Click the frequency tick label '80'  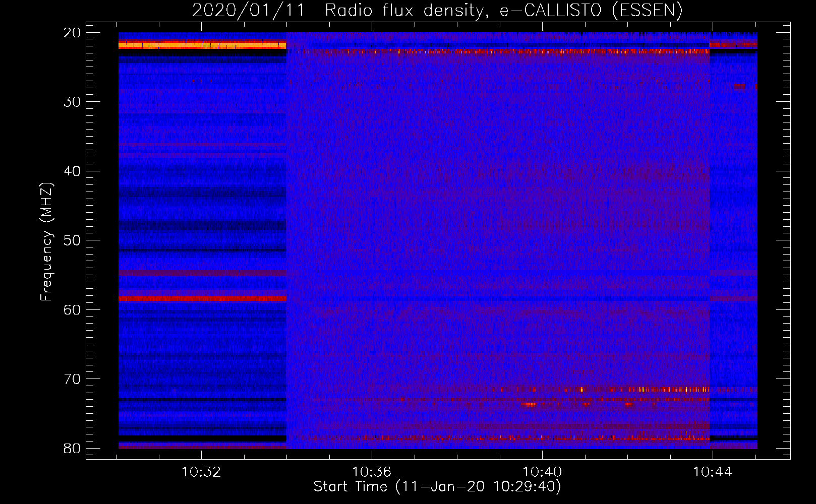(x=73, y=448)
